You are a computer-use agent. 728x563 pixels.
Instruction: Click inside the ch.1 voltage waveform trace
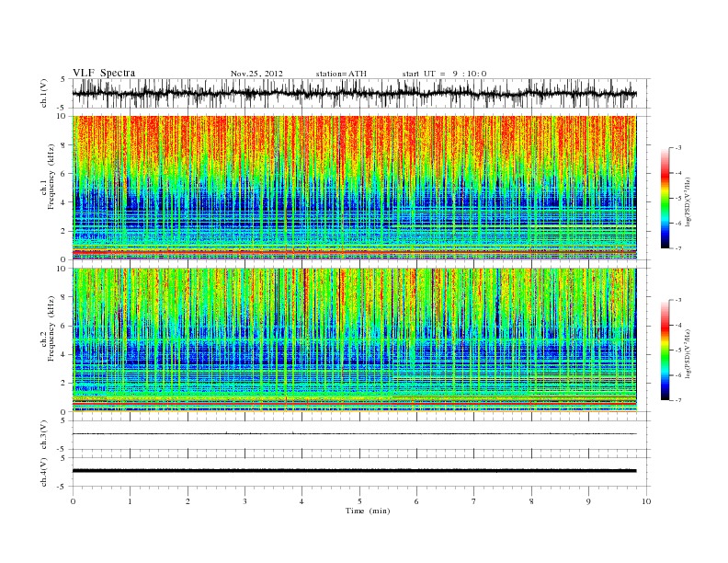(354, 93)
